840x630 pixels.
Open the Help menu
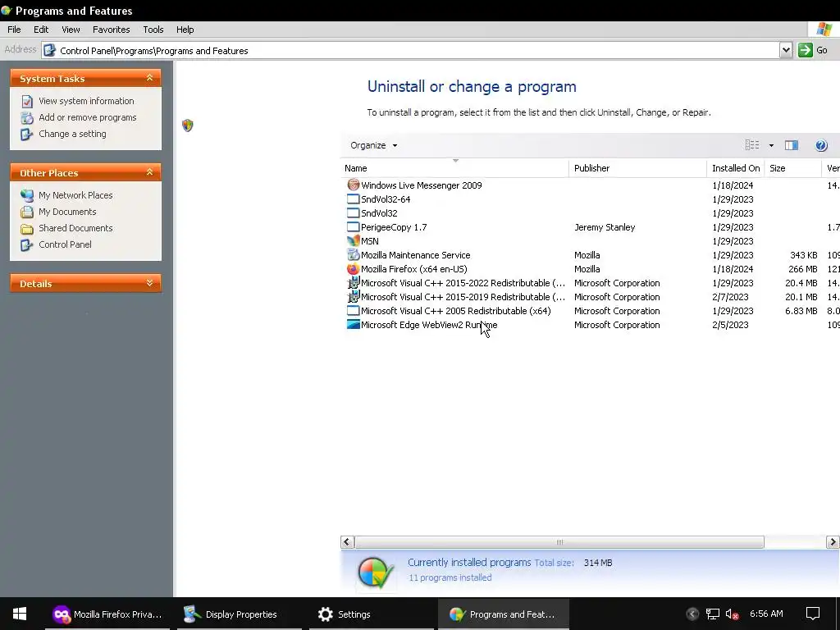point(185,30)
